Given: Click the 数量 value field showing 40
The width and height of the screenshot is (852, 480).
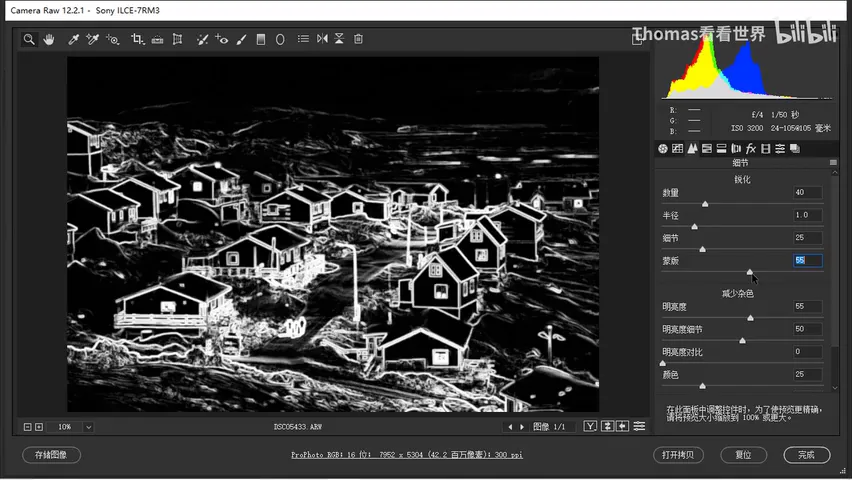Looking at the screenshot, I should [x=807, y=192].
